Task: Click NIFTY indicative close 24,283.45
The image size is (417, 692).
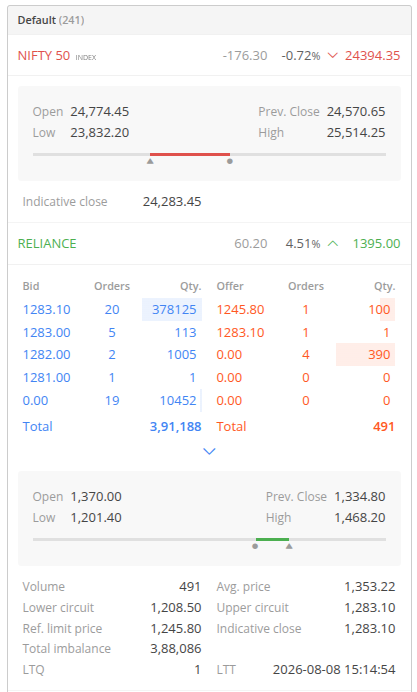Action: pyautogui.click(x=172, y=202)
